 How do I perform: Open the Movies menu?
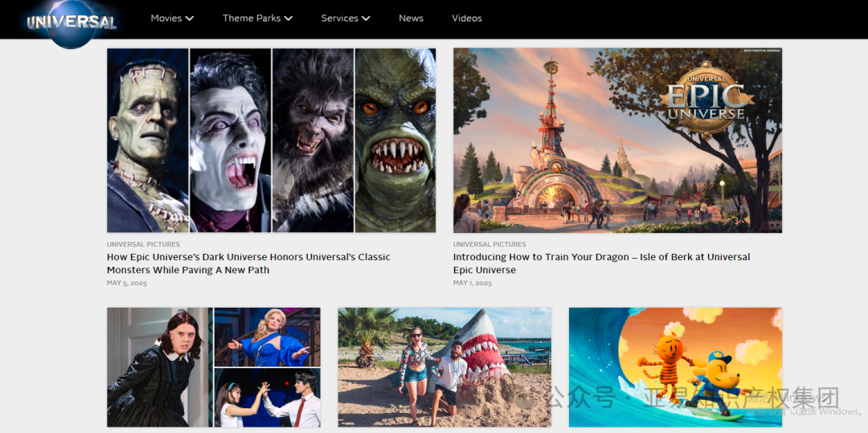166,18
